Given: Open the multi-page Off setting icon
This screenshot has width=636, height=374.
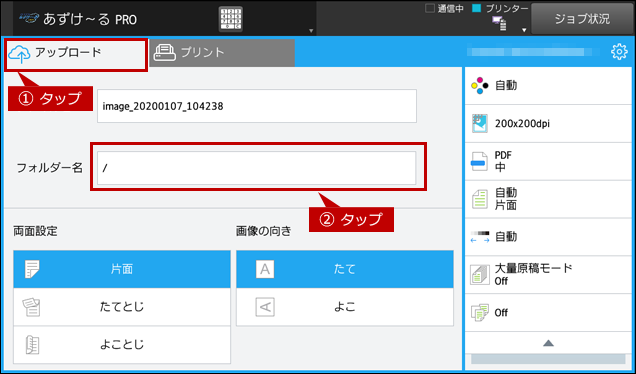Looking at the screenshot, I should (x=480, y=313).
